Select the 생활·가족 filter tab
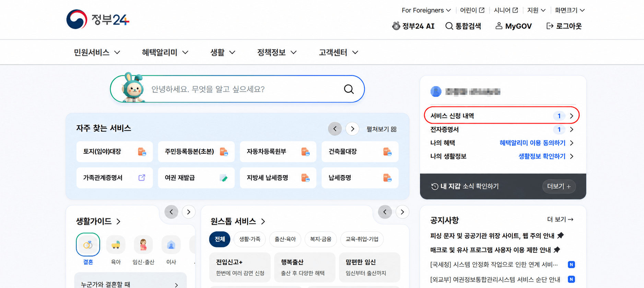Screen dimensions: 644x288 click(250, 239)
